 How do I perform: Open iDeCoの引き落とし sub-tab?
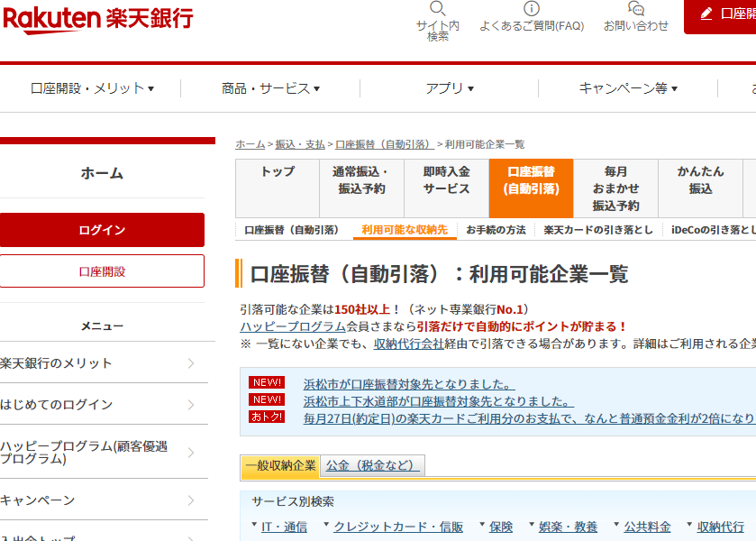click(713, 230)
